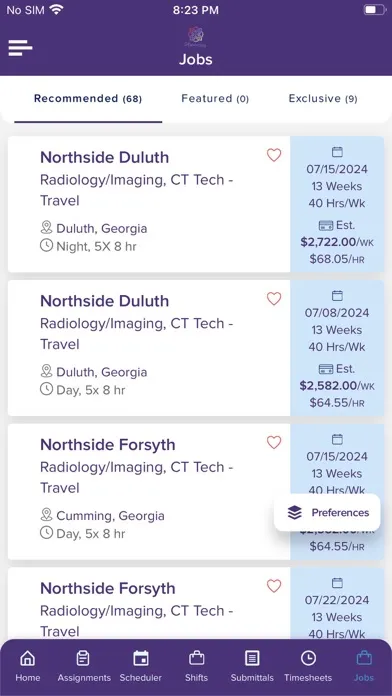Tap the Home icon in bottom bar
Viewport: 392px width, 696px height.
tap(28, 658)
